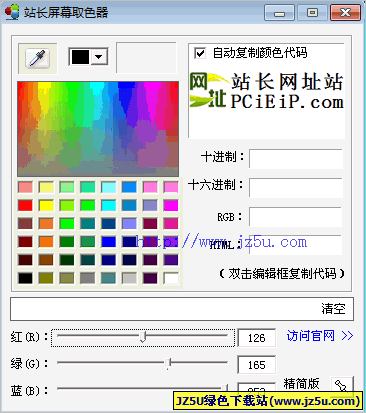Select the pale green swatch
Viewport: 366px width, 413px height.
click(67, 187)
